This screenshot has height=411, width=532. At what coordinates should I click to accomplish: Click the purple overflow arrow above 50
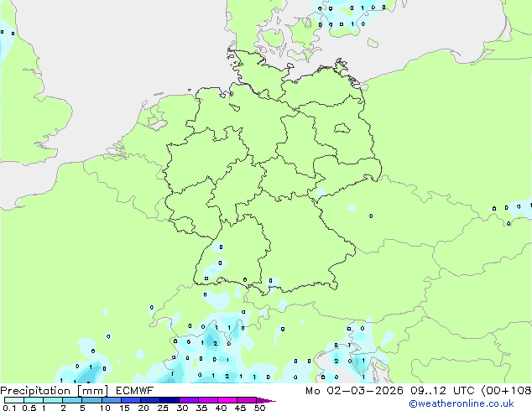coord(266,400)
